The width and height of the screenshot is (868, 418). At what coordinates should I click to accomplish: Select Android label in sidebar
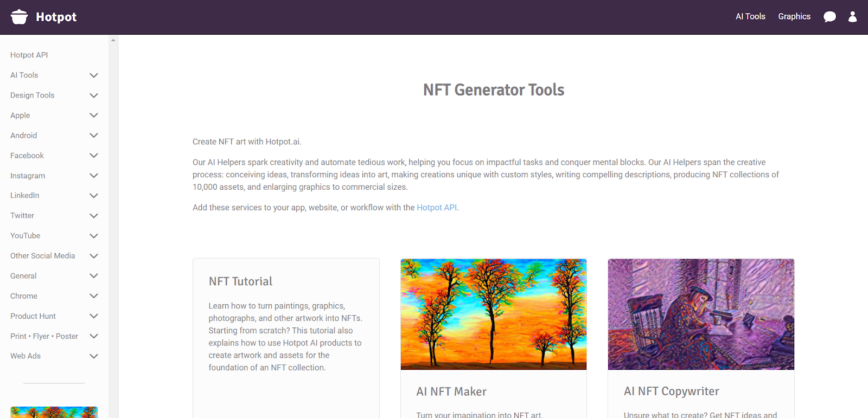coord(24,136)
